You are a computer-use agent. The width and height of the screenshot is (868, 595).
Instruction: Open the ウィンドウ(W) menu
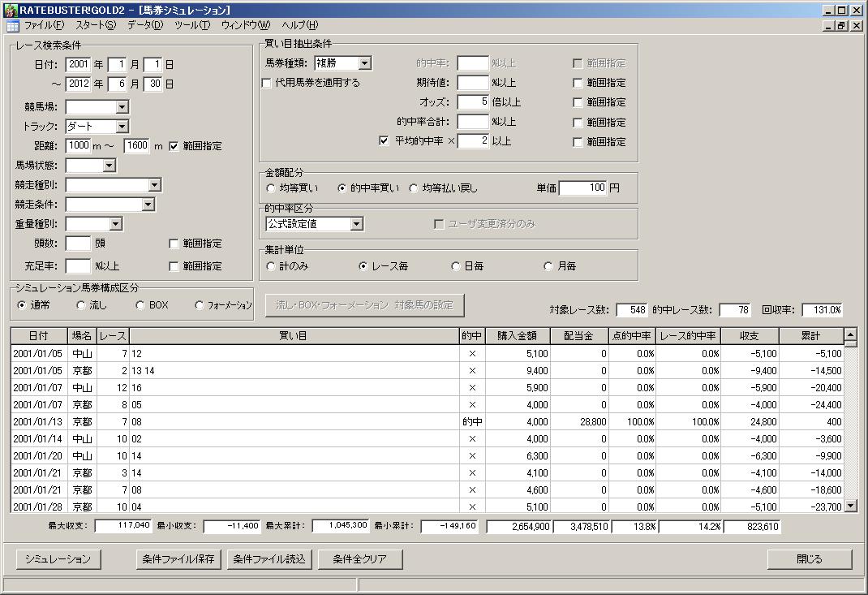pos(246,25)
